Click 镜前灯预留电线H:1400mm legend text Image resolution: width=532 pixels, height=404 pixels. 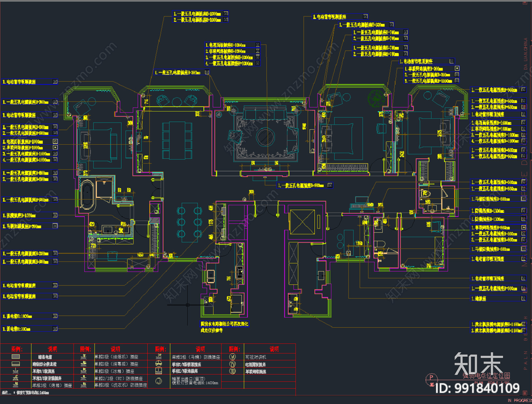195,383
